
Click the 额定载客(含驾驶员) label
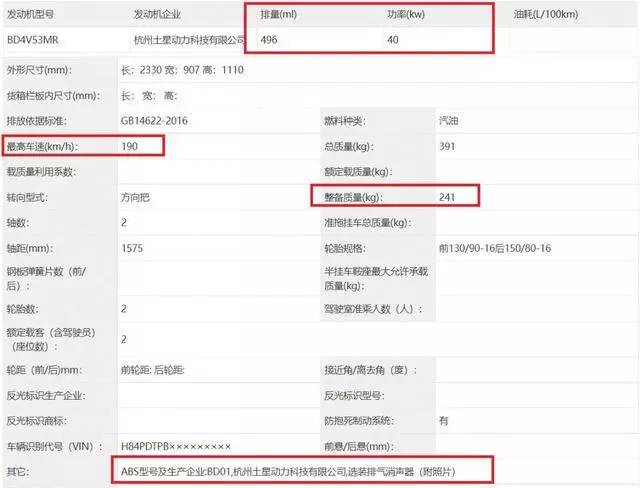(51, 339)
